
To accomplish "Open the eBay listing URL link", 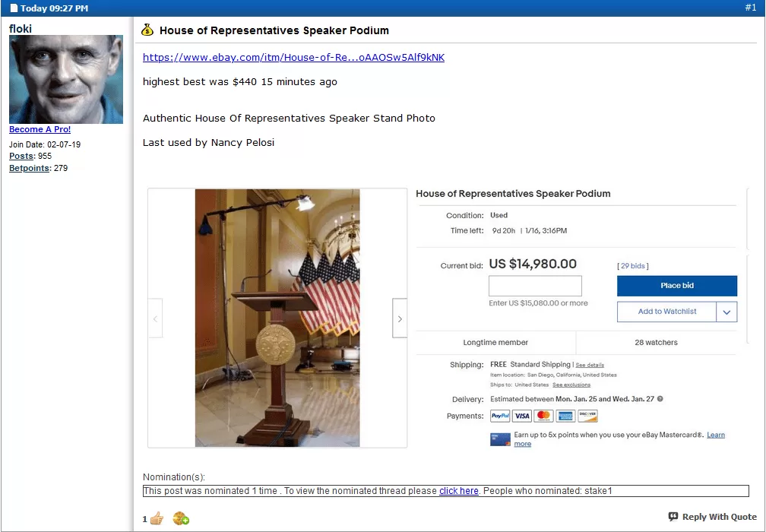I will (293, 57).
